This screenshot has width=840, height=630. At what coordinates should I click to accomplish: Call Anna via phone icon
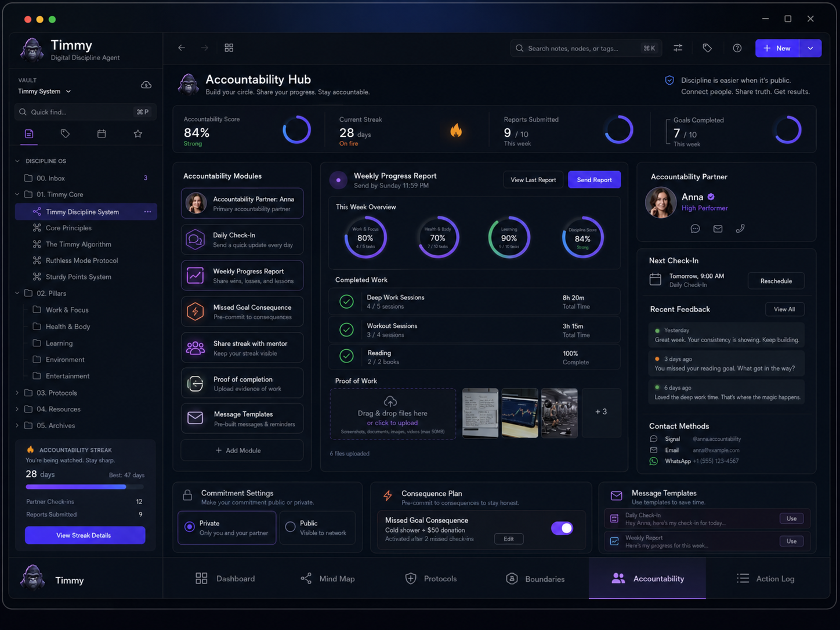tap(740, 229)
